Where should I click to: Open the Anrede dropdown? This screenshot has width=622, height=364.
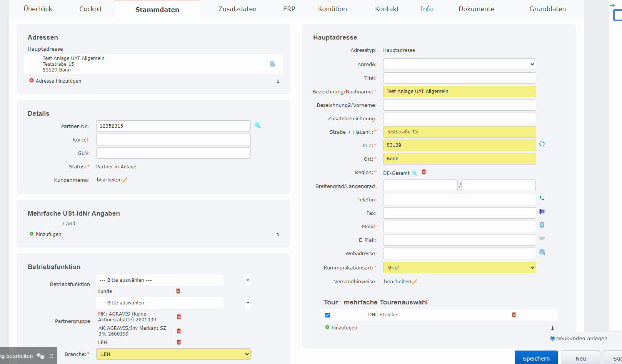[459, 64]
